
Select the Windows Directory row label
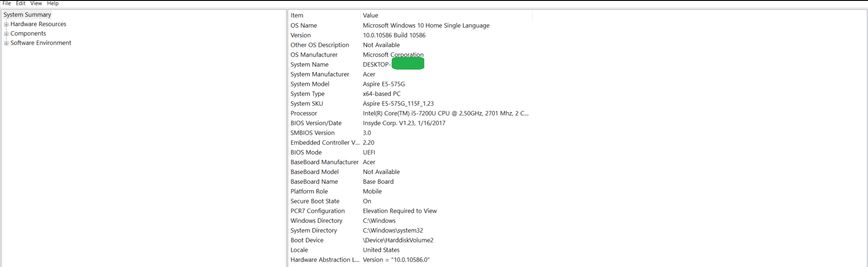click(x=316, y=220)
